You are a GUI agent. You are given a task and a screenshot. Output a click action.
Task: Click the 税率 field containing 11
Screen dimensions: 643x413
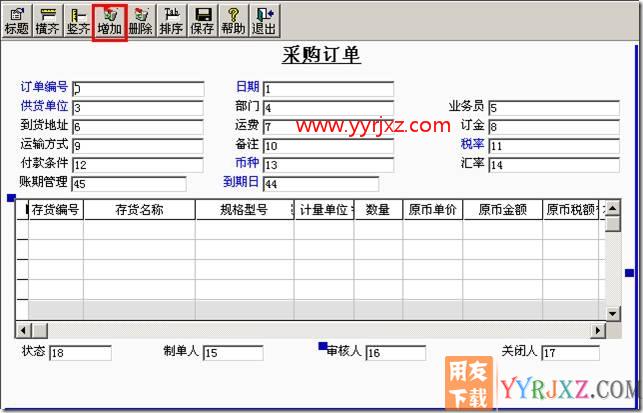tap(554, 146)
